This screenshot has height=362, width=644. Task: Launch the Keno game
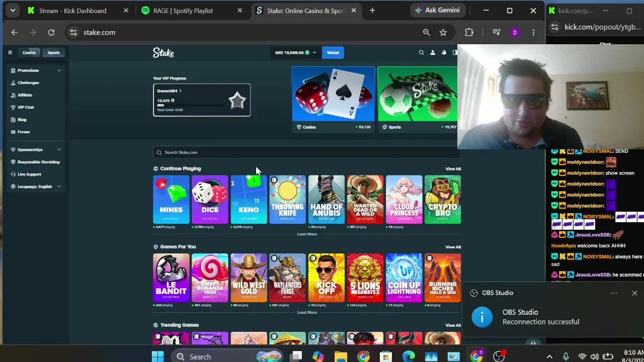click(249, 199)
